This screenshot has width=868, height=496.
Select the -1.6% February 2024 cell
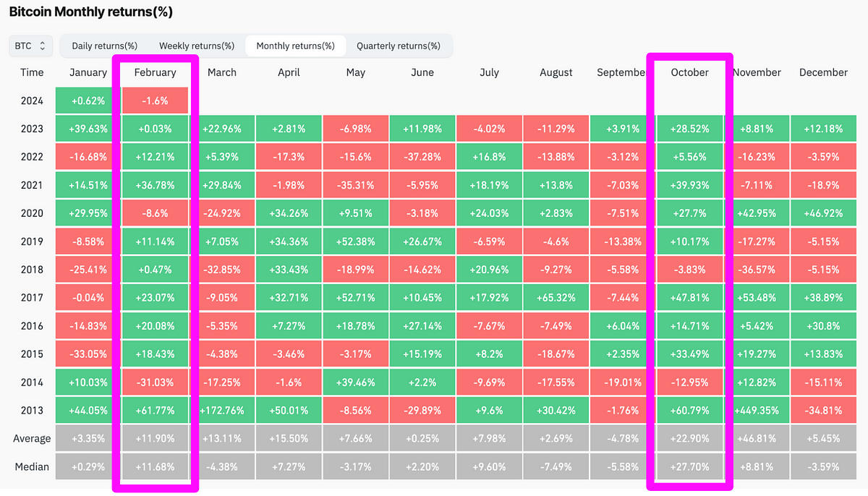155,101
